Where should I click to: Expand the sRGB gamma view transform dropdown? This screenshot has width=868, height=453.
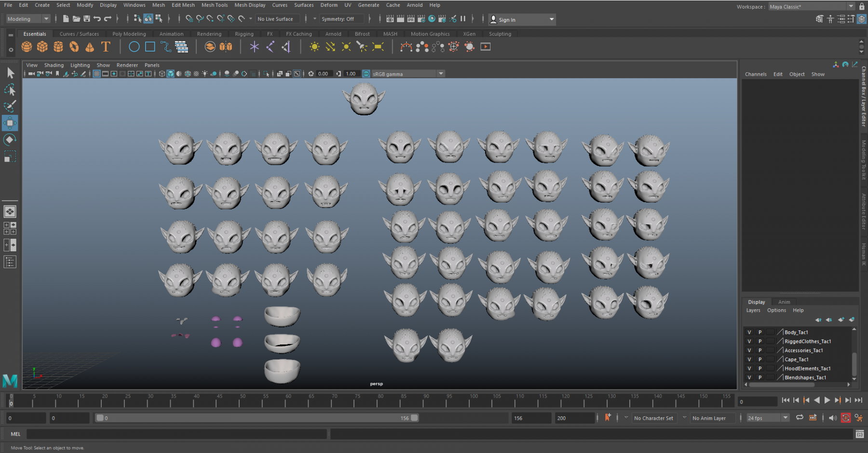click(x=440, y=74)
